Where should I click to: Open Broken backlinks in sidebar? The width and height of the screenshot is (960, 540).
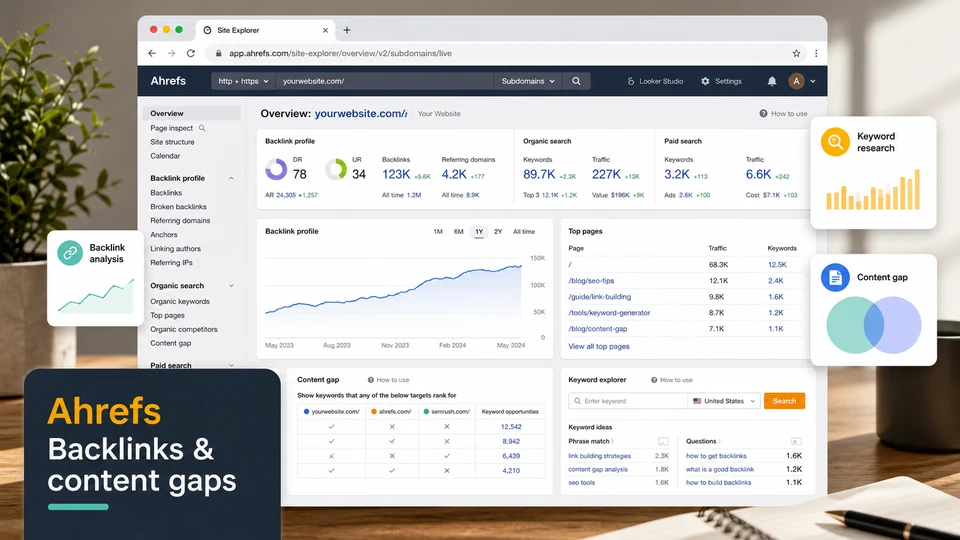click(178, 207)
